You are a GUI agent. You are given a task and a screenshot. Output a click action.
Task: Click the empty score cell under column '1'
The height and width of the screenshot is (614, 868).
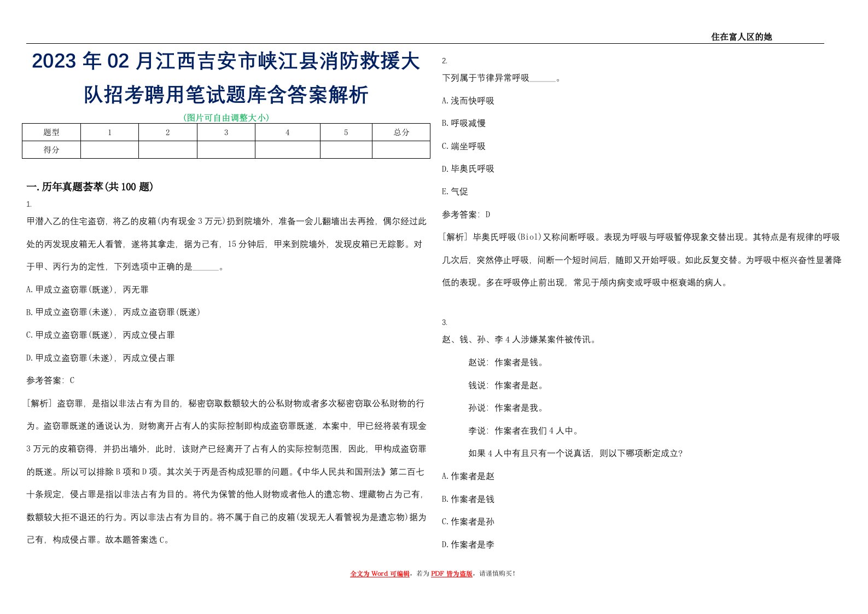[x=109, y=150]
